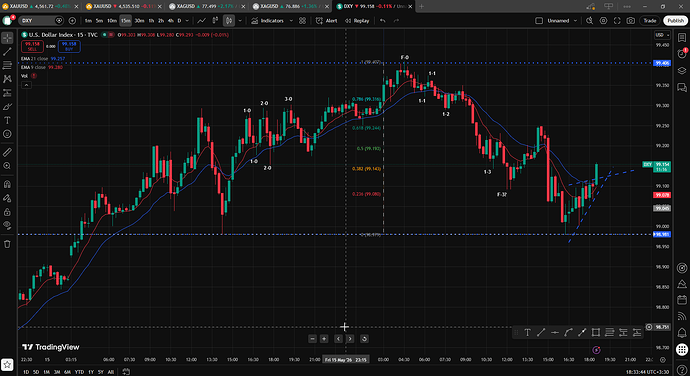Collapse the indicator legend chevron
The width and height of the screenshot is (690, 376).
[x=26, y=85]
